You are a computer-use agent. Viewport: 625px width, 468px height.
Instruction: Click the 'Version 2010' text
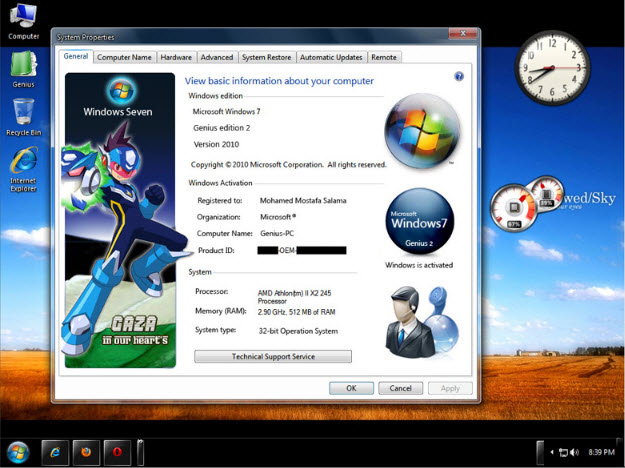point(216,144)
